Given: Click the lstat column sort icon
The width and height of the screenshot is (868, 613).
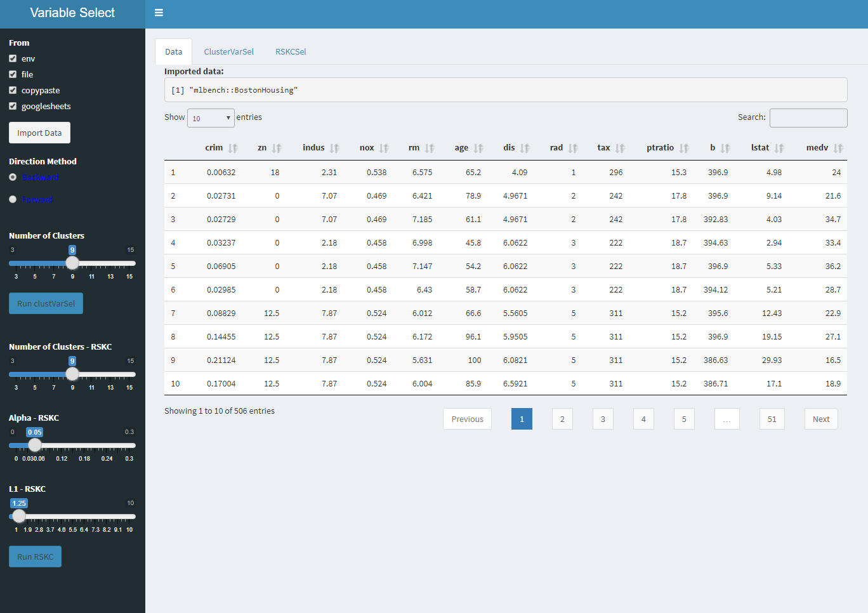Looking at the screenshot, I should pos(779,148).
